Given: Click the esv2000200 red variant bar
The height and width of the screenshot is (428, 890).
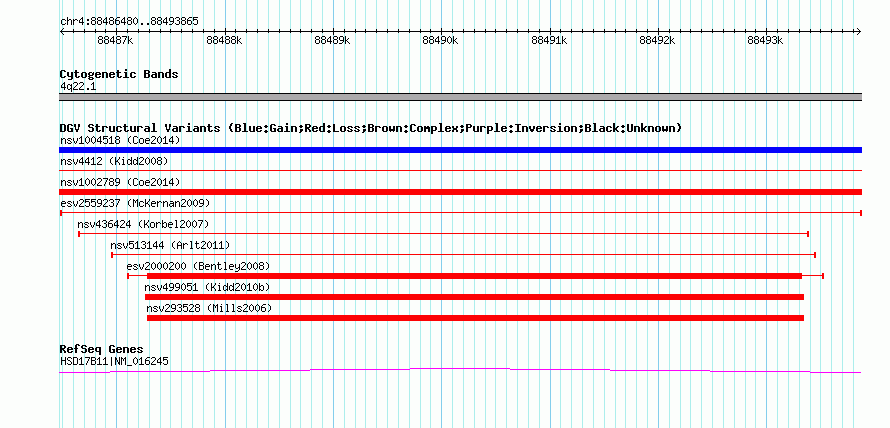Looking at the screenshot, I should [475, 276].
